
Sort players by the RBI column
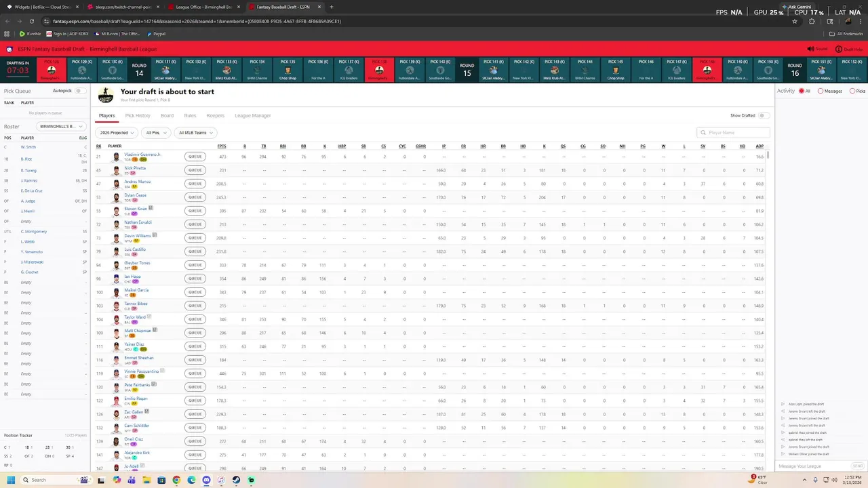pyautogui.click(x=283, y=146)
